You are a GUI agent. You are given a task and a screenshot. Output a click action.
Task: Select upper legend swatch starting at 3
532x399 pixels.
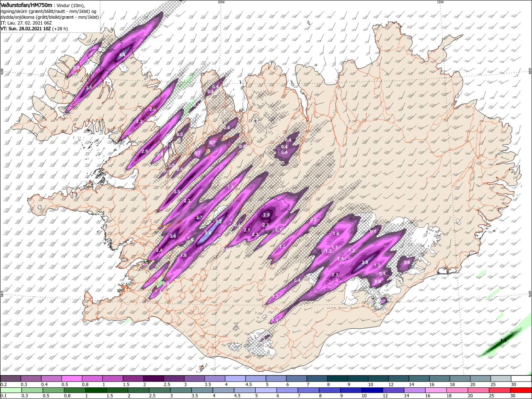[x=194, y=379]
